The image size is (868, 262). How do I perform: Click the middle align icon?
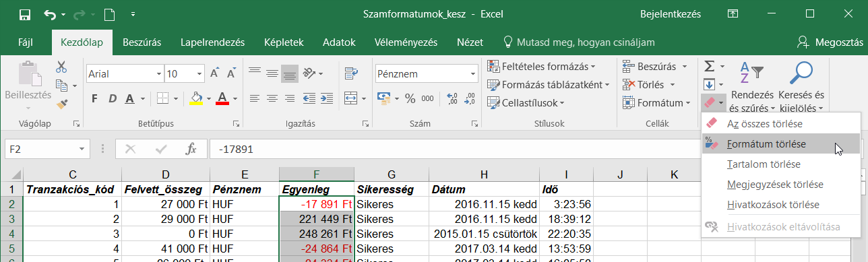pos(272,73)
